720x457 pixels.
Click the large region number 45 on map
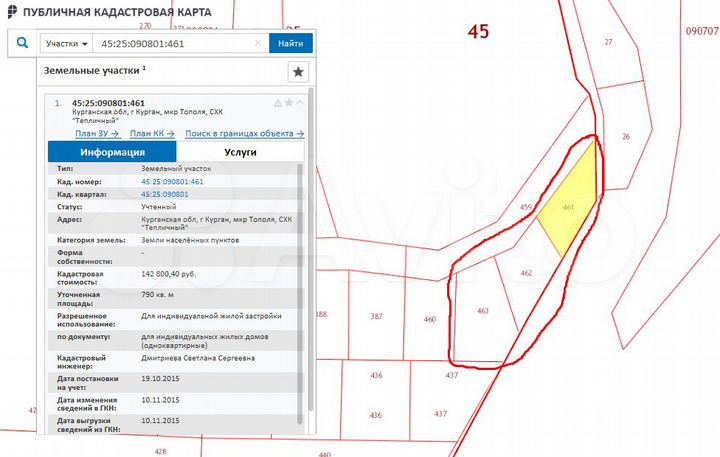pyautogui.click(x=478, y=32)
